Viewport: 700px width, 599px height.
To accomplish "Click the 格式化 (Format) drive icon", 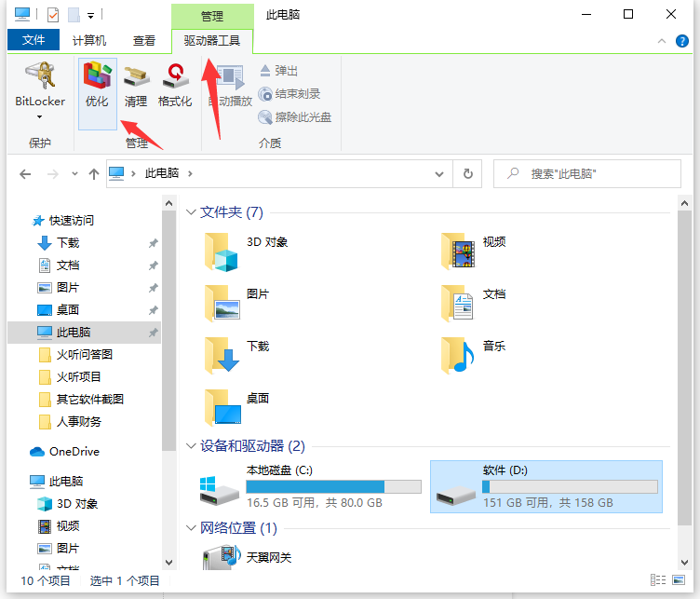I will [174, 86].
